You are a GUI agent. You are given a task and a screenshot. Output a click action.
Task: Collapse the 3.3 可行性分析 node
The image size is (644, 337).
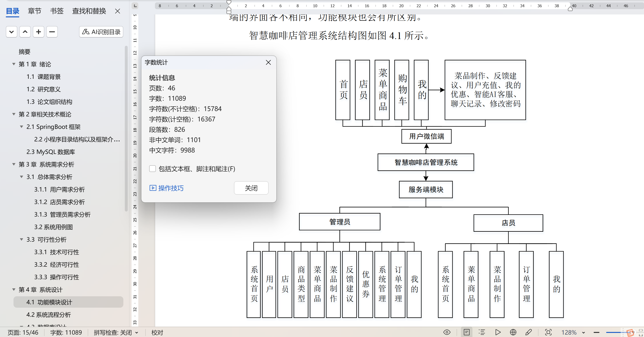pyautogui.click(x=21, y=239)
